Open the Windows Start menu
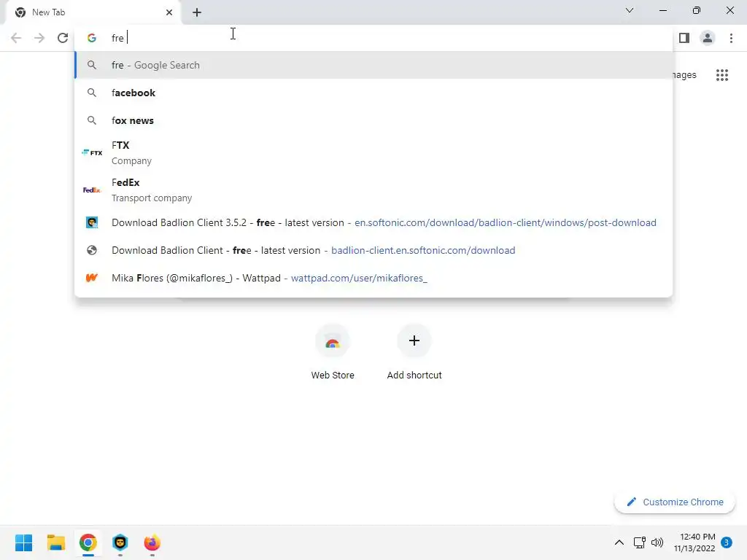The width and height of the screenshot is (747, 560). tap(24, 542)
